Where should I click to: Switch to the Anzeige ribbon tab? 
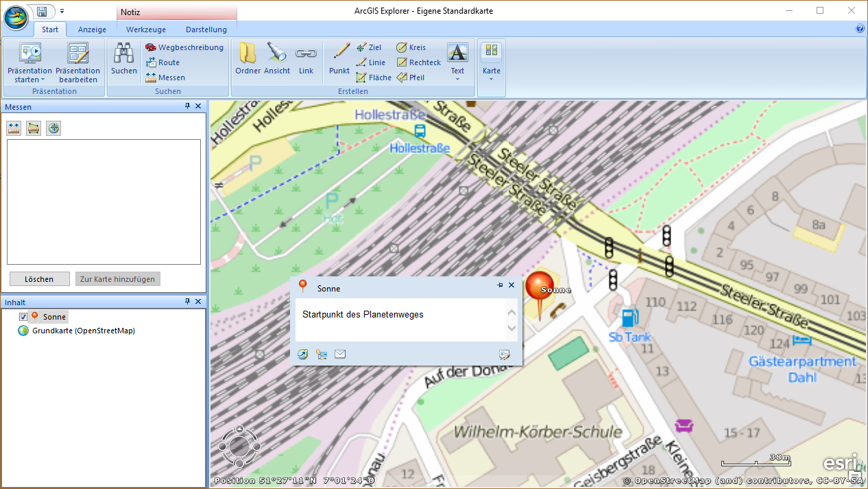coord(92,29)
